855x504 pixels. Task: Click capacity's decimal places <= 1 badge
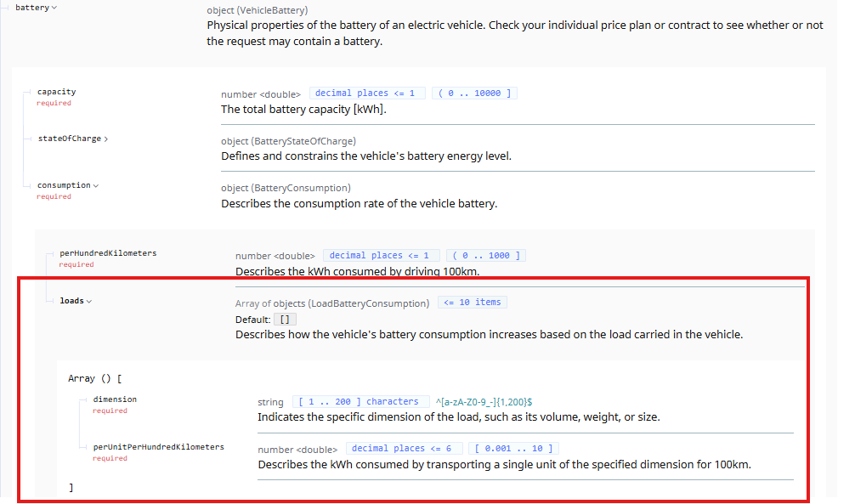pyautogui.click(x=367, y=93)
